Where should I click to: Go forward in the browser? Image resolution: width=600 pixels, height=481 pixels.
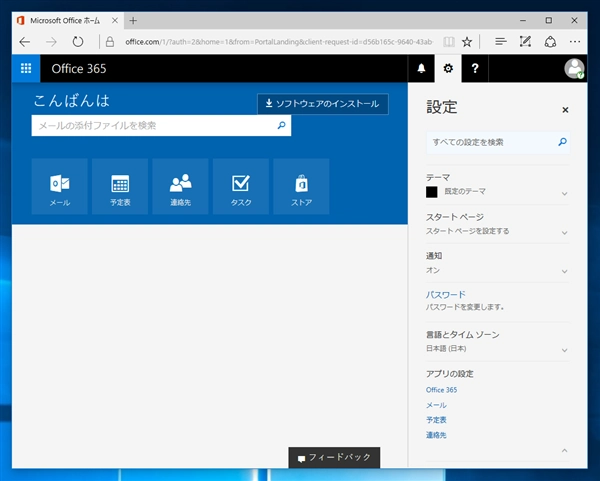[51, 42]
